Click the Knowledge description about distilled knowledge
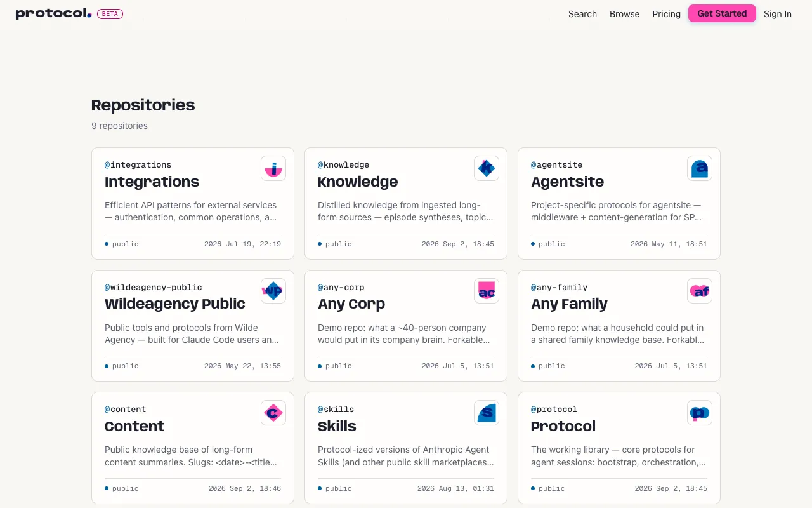The width and height of the screenshot is (812, 508). (x=405, y=211)
